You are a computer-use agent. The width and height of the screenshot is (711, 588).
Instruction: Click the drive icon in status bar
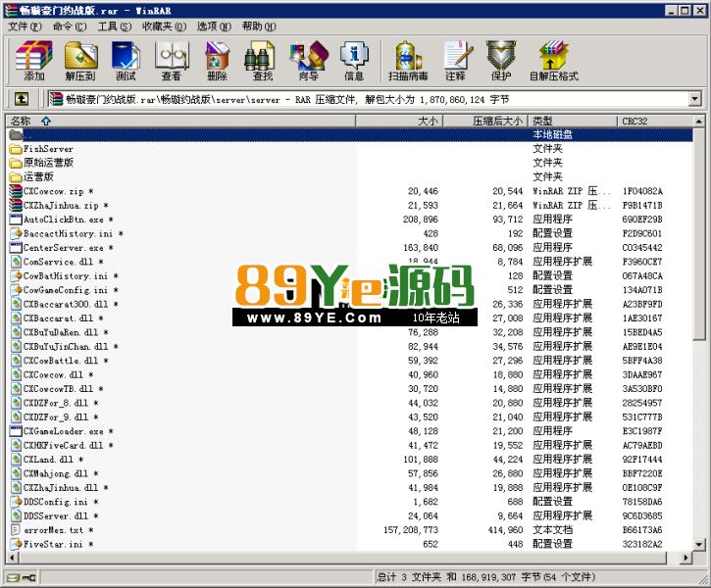click(x=14, y=577)
